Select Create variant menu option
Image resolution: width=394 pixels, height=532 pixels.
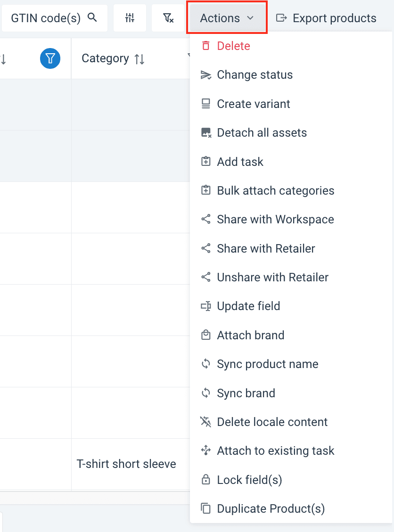pos(253,104)
